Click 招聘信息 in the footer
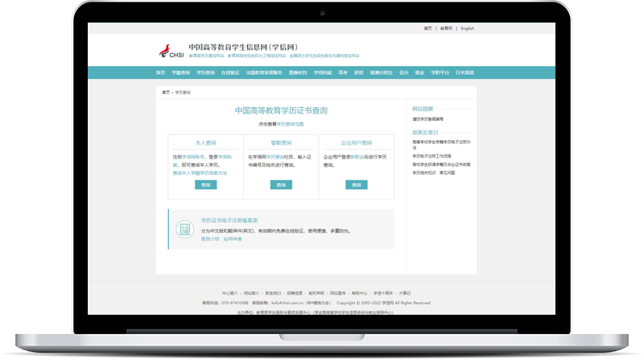Screen dimensions: 644x359 295,293
